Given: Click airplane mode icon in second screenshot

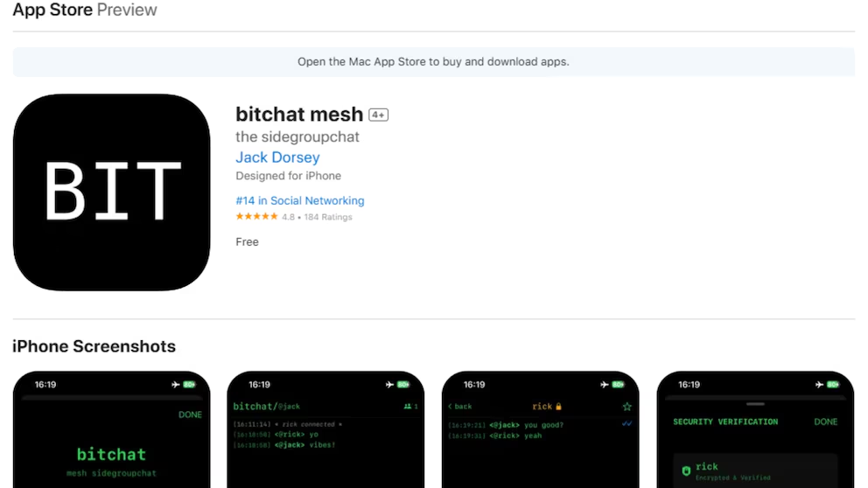Looking at the screenshot, I should click(389, 385).
